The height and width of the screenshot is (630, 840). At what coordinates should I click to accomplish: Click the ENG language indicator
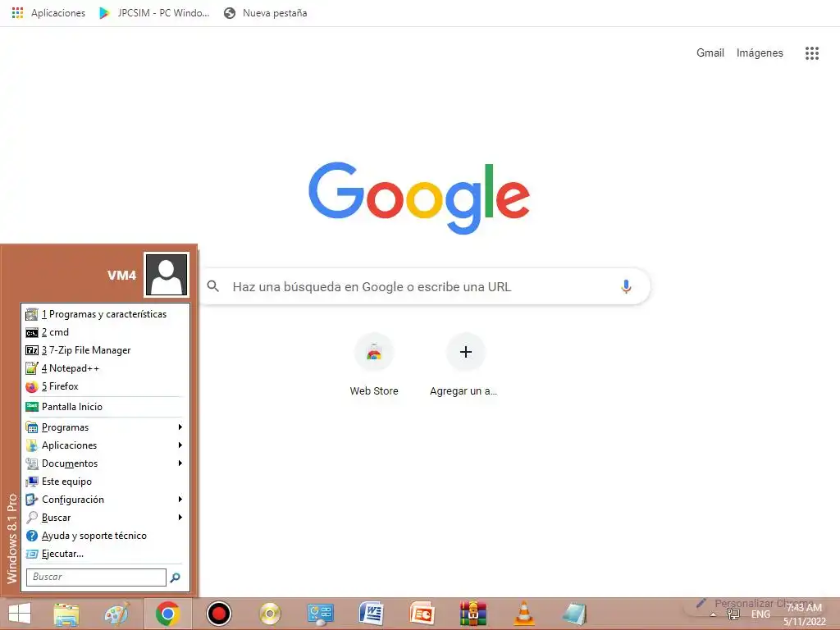760,614
